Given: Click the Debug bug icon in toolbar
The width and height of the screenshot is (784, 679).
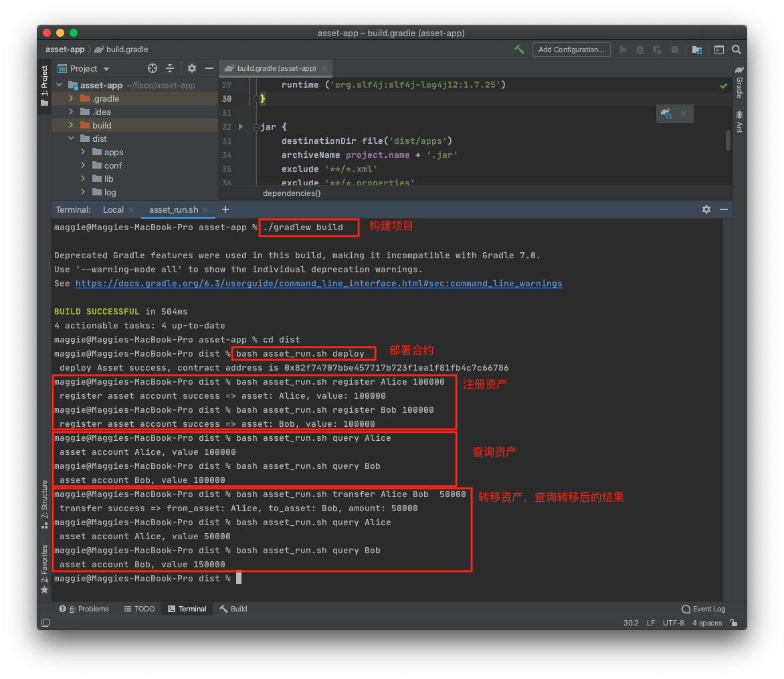Looking at the screenshot, I should (x=640, y=50).
